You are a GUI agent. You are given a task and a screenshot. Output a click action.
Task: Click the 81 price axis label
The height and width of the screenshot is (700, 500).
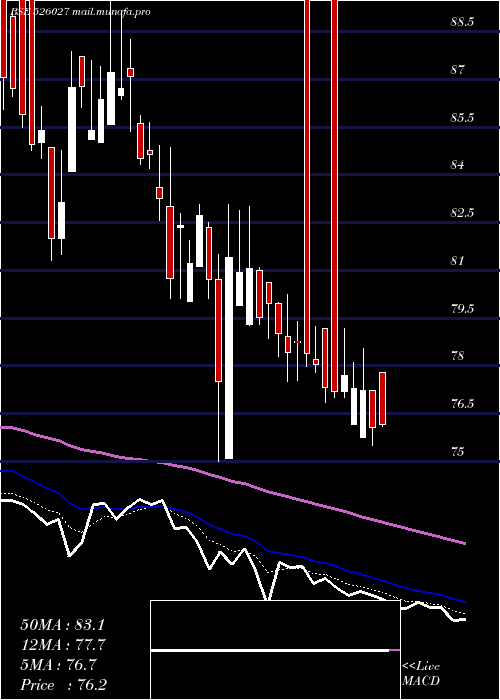coord(457,261)
